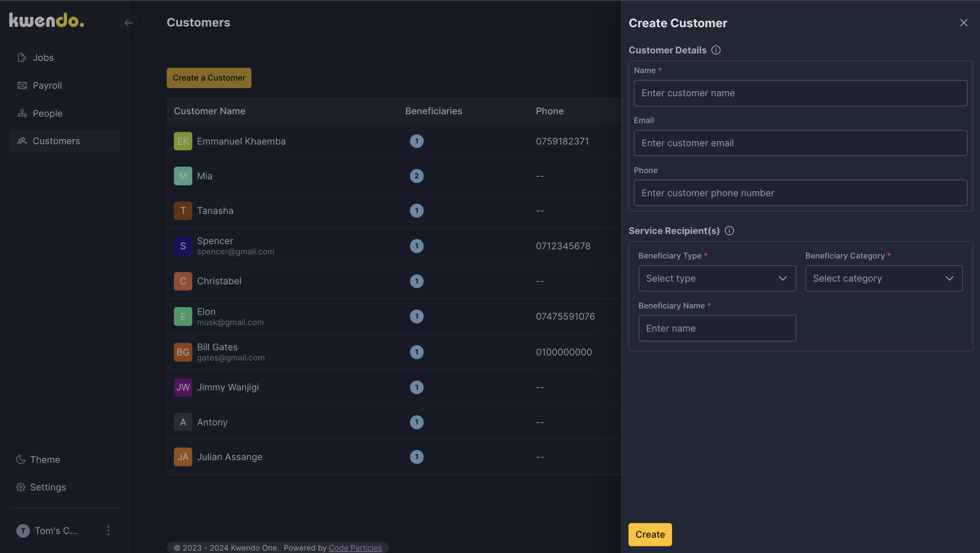Click the name Tanasha in the list
Viewport: 980px width, 553px height.
click(215, 211)
